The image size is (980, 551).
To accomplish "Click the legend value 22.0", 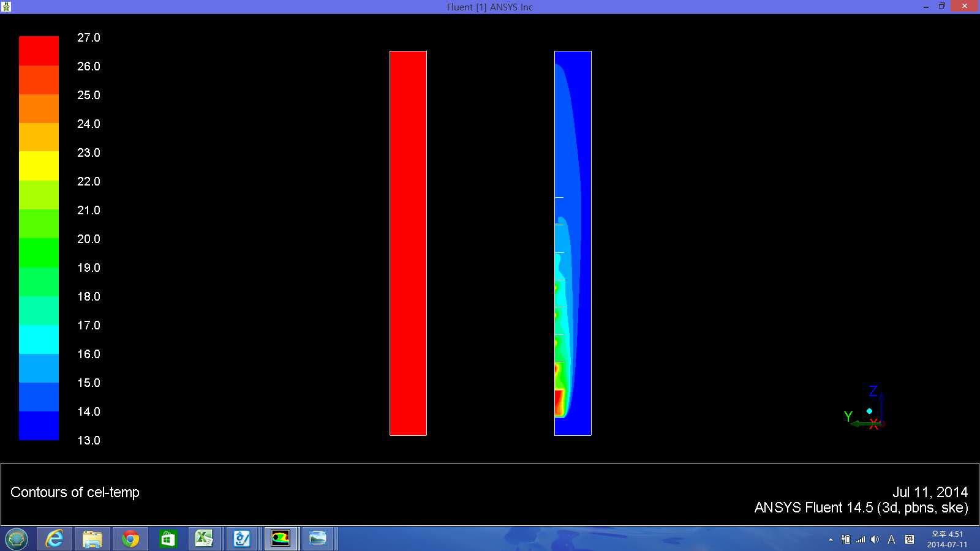I will point(88,181).
